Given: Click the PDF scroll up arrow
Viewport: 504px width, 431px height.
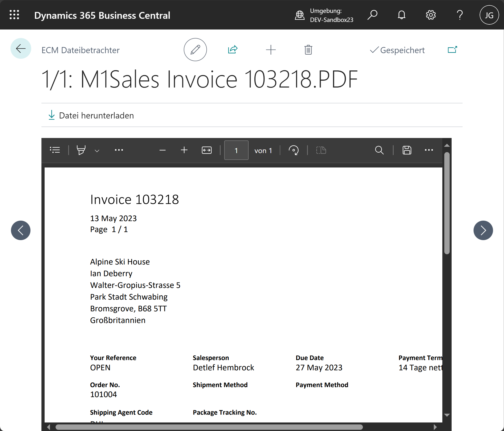Looking at the screenshot, I should (x=447, y=146).
